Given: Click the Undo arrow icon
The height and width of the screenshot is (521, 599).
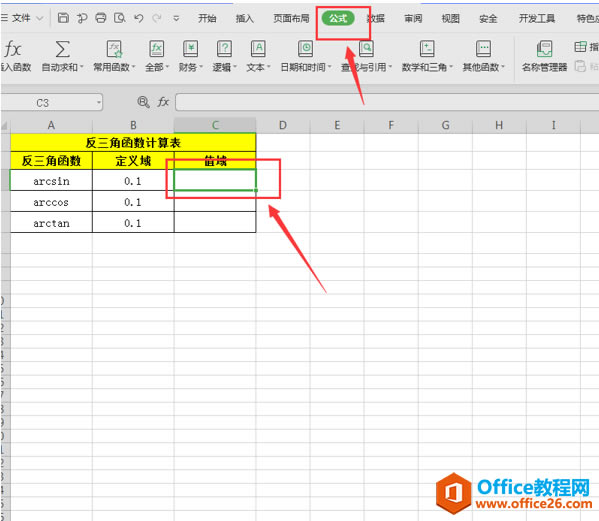Looking at the screenshot, I should 139,18.
